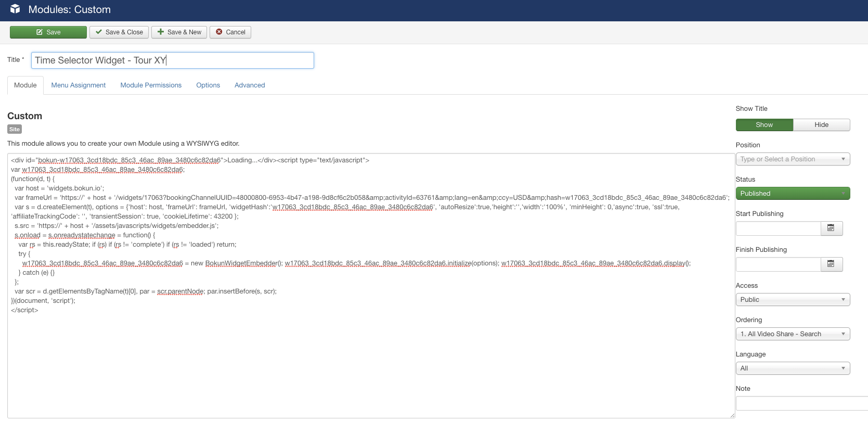This screenshot has width=868, height=421.
Task: Open the Options tab
Action: (208, 85)
